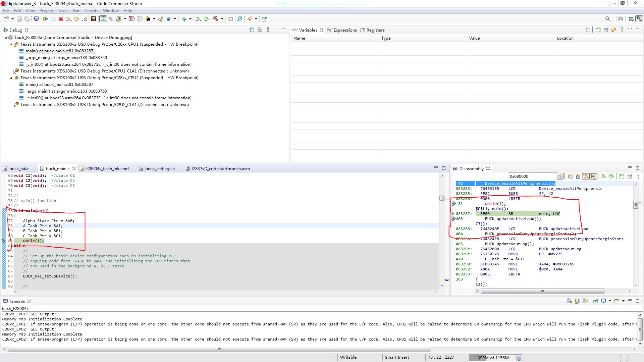The height and width of the screenshot is (362, 644).
Task: Collapse the buck_F28004x debug tree node
Action: point(6,38)
